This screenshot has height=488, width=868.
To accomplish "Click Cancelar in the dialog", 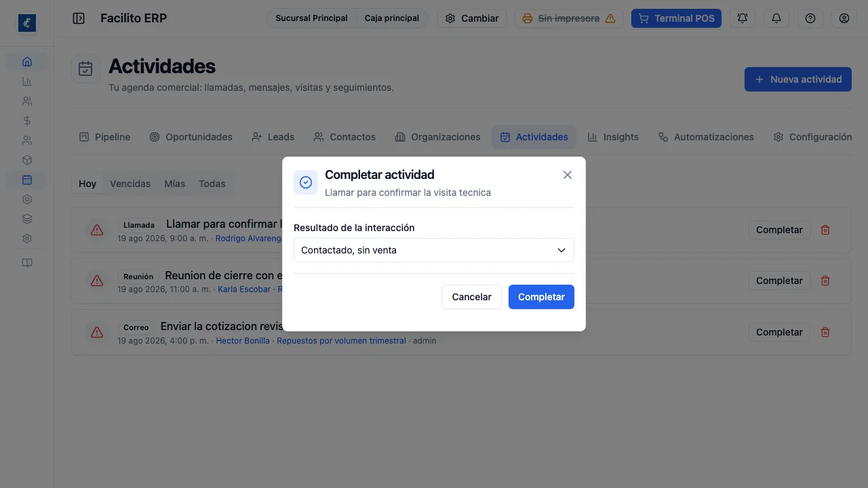I will coord(471,297).
